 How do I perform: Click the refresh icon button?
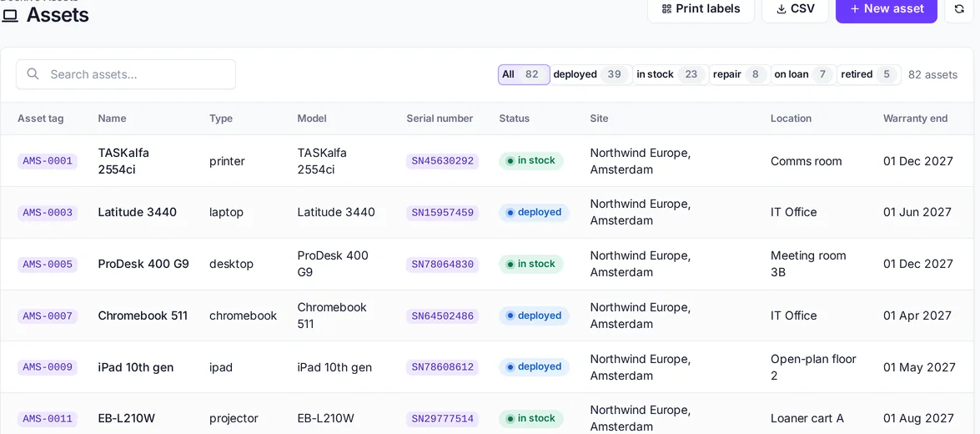click(x=959, y=8)
